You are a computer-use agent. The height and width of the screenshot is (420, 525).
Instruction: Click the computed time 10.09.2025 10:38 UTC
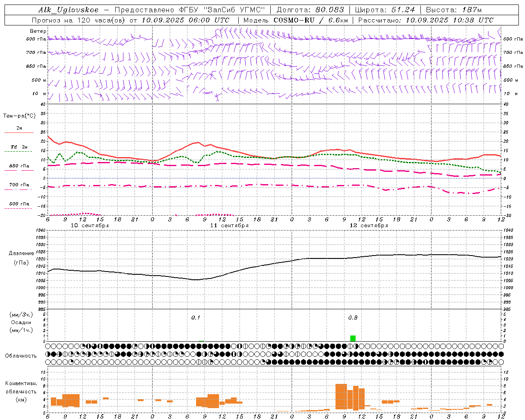pos(450,20)
